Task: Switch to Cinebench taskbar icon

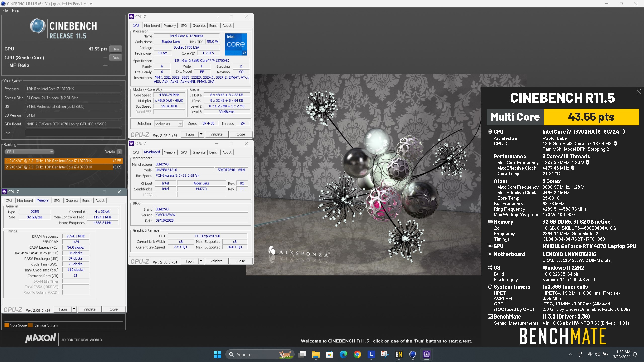Action: (413, 354)
